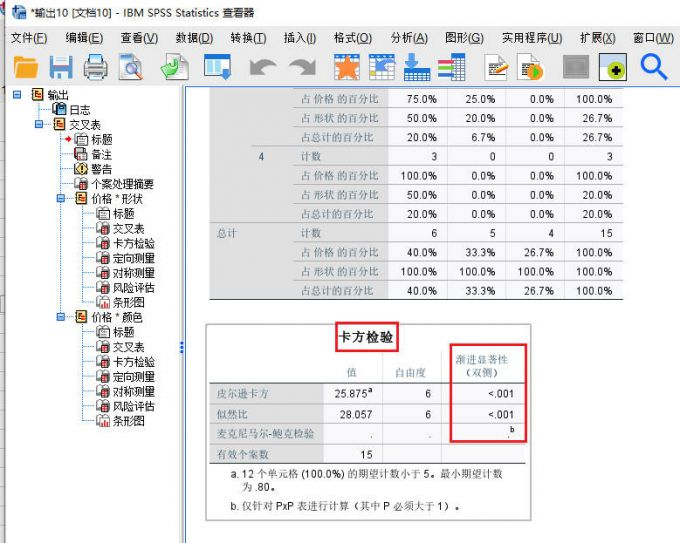680x543 pixels.
Task: Collapse the 价格 * 形状 tree node
Action: pyautogui.click(x=61, y=199)
